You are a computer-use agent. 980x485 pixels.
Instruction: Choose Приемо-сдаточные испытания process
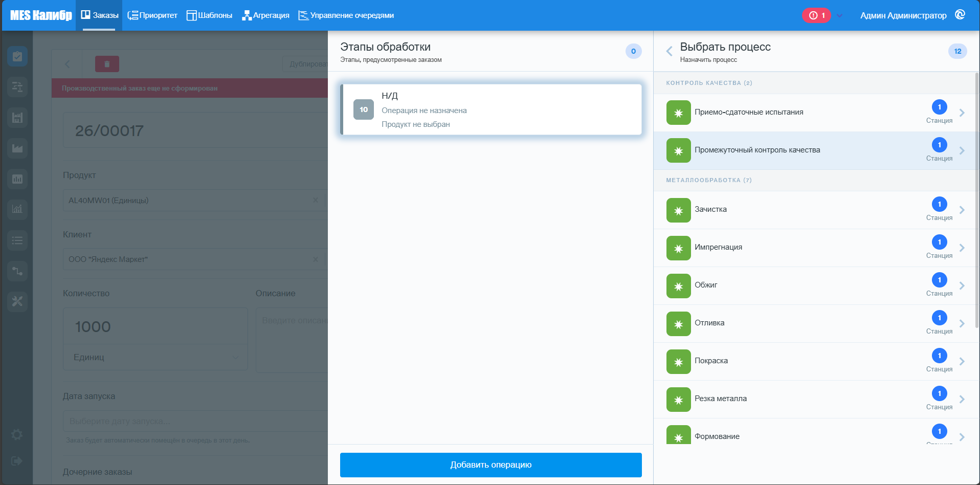(816, 113)
